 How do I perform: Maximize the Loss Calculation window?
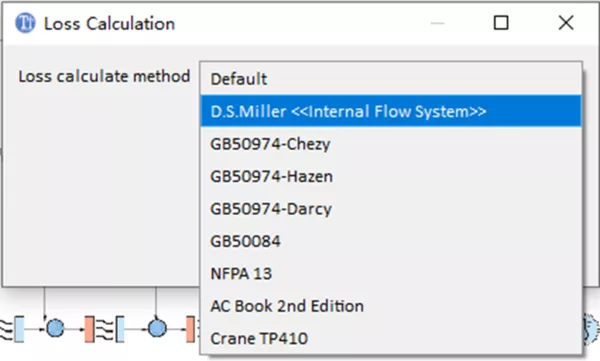pos(501,23)
